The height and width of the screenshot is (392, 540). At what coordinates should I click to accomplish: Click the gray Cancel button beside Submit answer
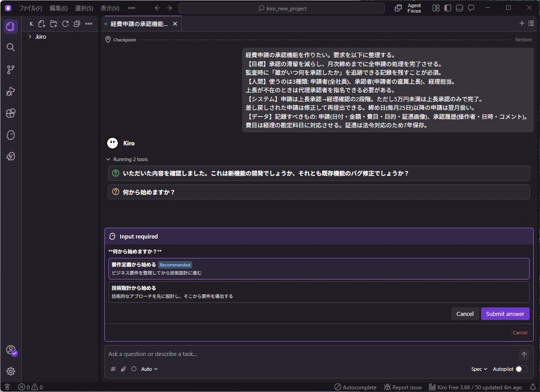pos(465,314)
